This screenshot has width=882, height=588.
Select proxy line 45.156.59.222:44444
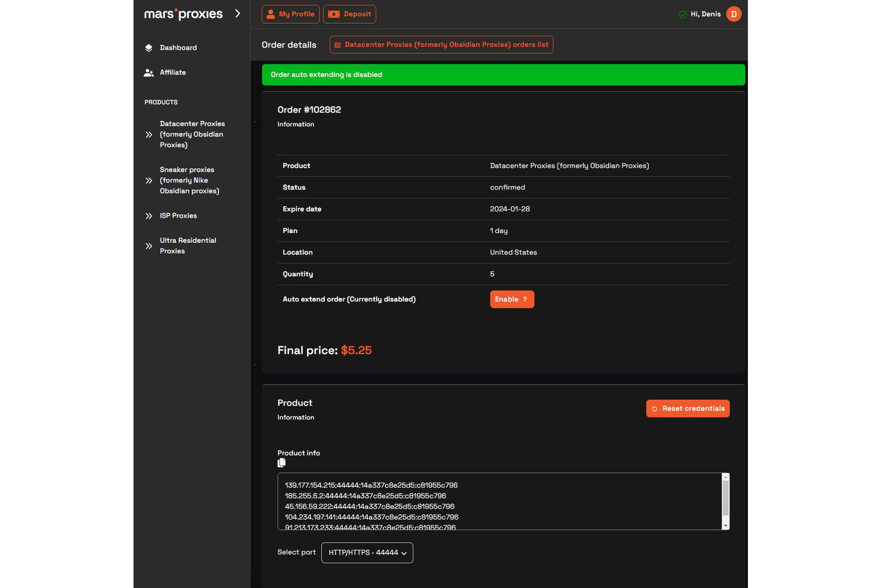369,507
